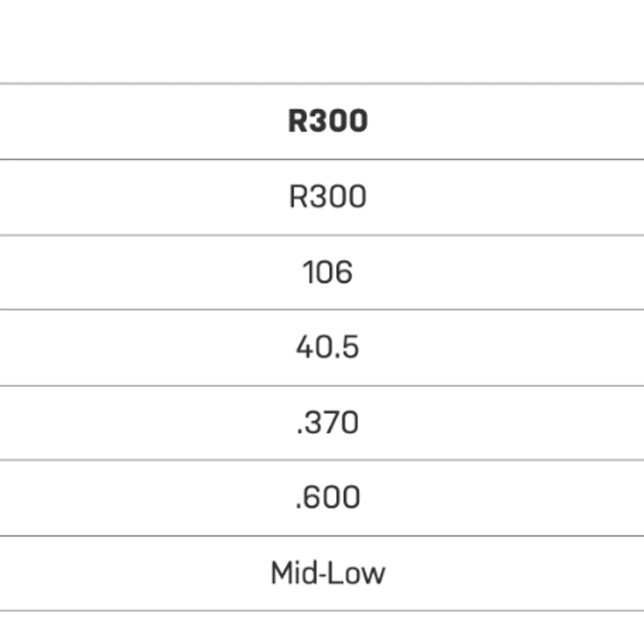Click the divider between 106 and 40.5 rows
Viewport: 644px width, 644px height.
point(322,310)
